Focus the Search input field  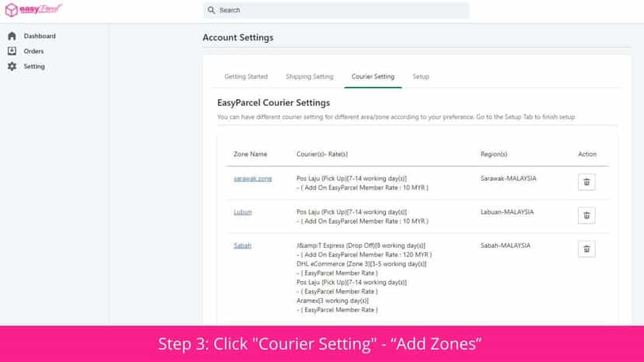[336, 10]
